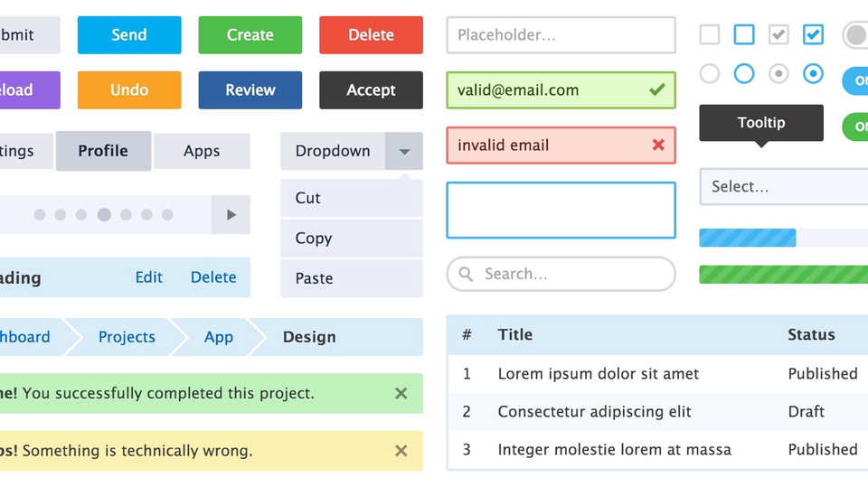Close the yellow warning alert

click(x=401, y=450)
